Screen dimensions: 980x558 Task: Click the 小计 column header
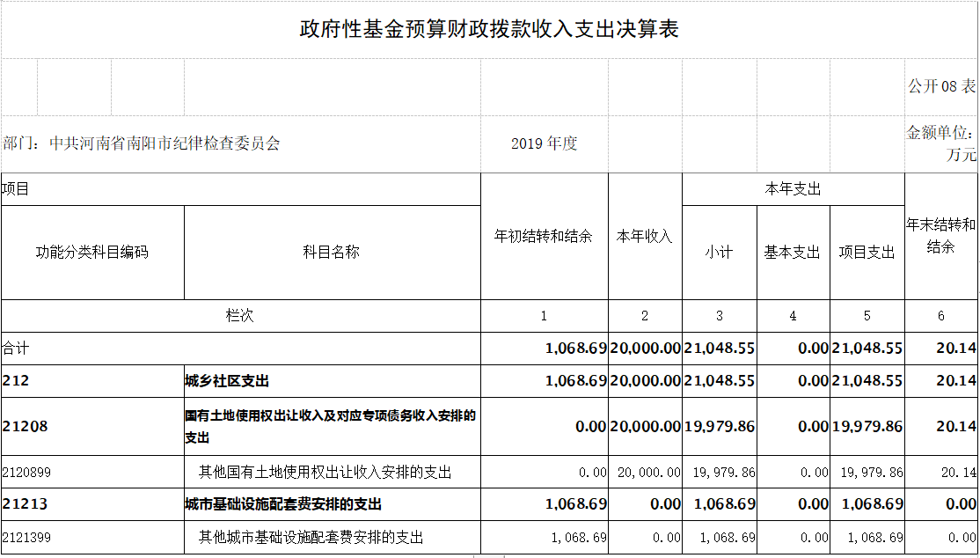coord(719,252)
